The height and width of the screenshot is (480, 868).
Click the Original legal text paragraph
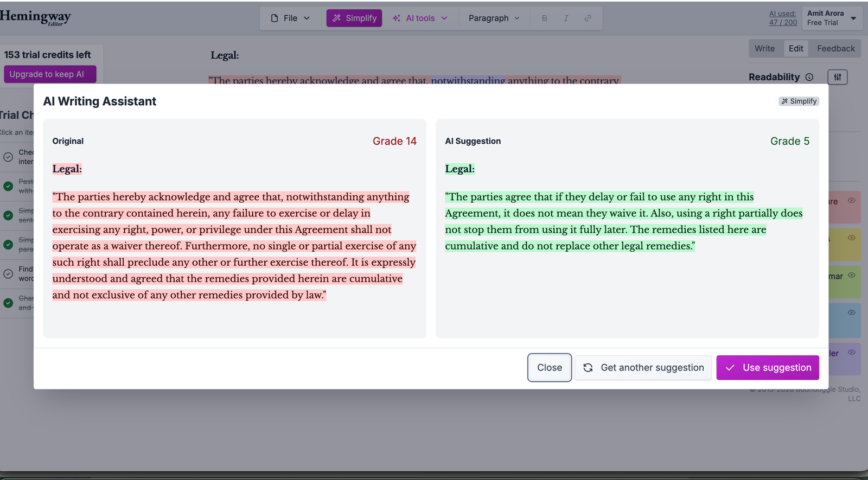click(x=234, y=246)
